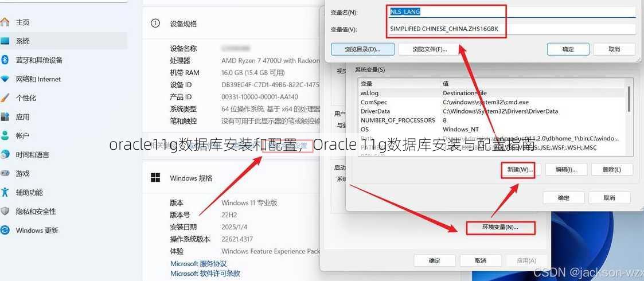
Task: Click variable value field SIMPLIFIED CHINESE
Action: point(512,29)
